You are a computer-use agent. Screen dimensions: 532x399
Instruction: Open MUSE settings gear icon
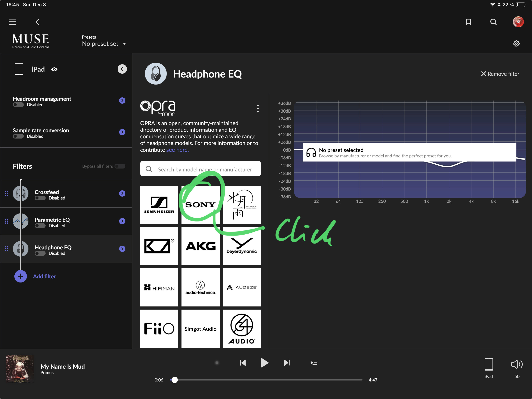click(516, 44)
